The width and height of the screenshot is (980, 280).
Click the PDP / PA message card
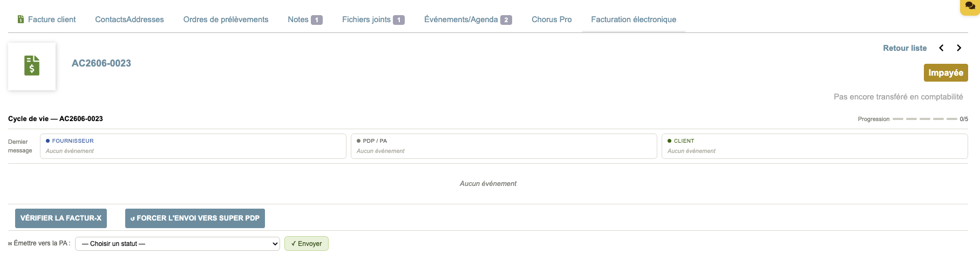pos(503,146)
